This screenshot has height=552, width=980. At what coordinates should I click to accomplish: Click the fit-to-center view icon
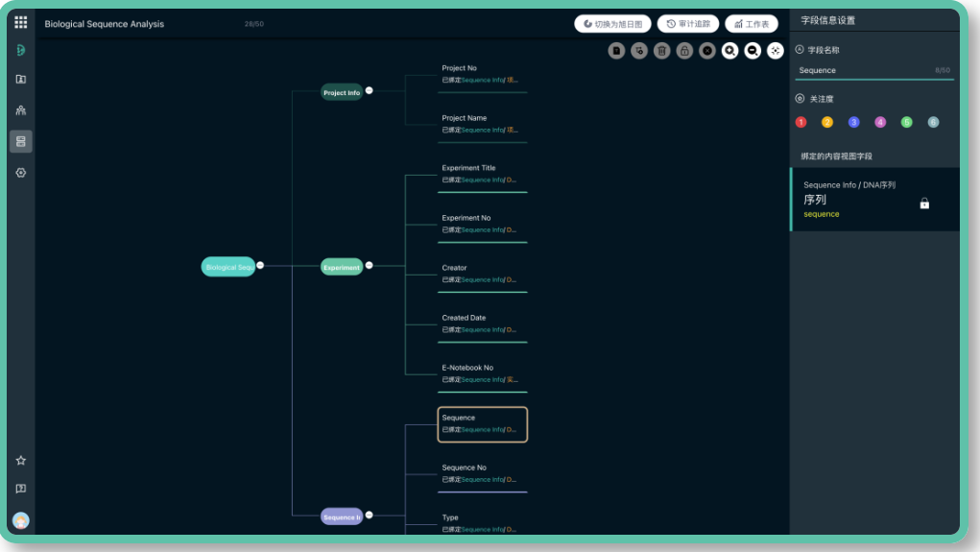pyautogui.click(x=776, y=51)
